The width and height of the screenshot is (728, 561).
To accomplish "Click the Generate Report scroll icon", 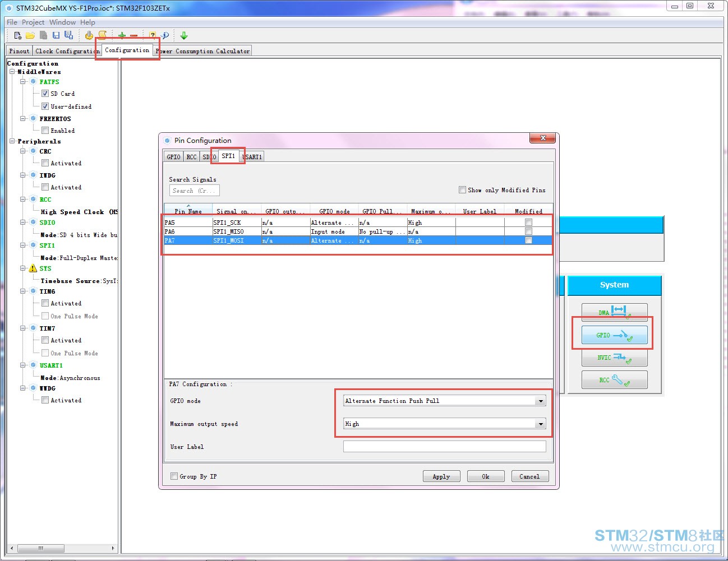I will pos(102,35).
